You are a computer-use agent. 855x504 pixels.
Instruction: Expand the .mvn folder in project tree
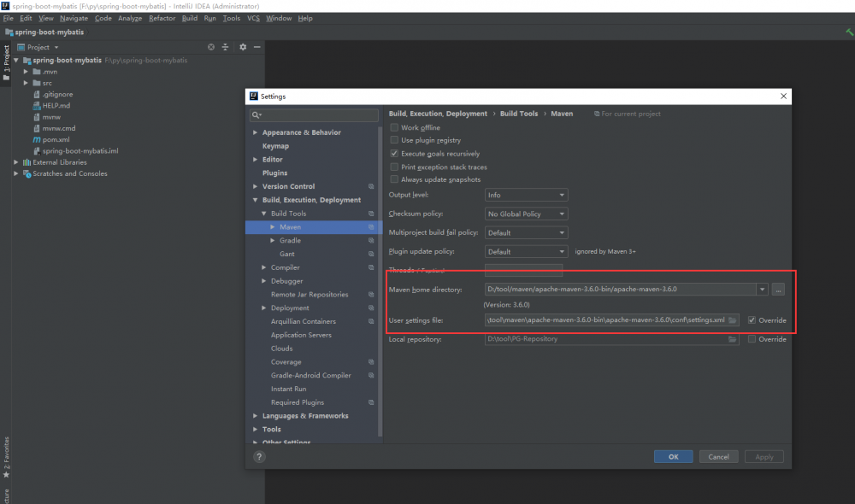26,72
